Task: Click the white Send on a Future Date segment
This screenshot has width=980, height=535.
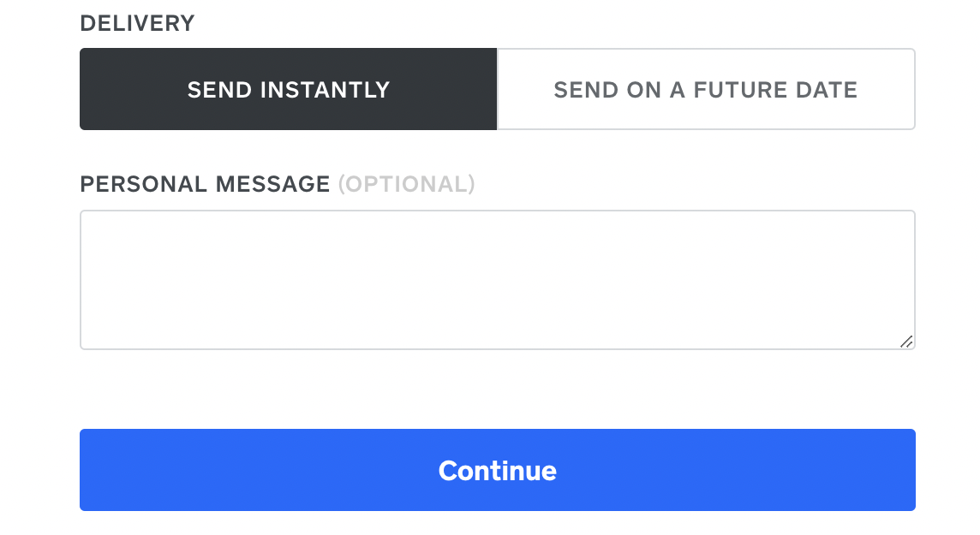Action: tap(706, 89)
